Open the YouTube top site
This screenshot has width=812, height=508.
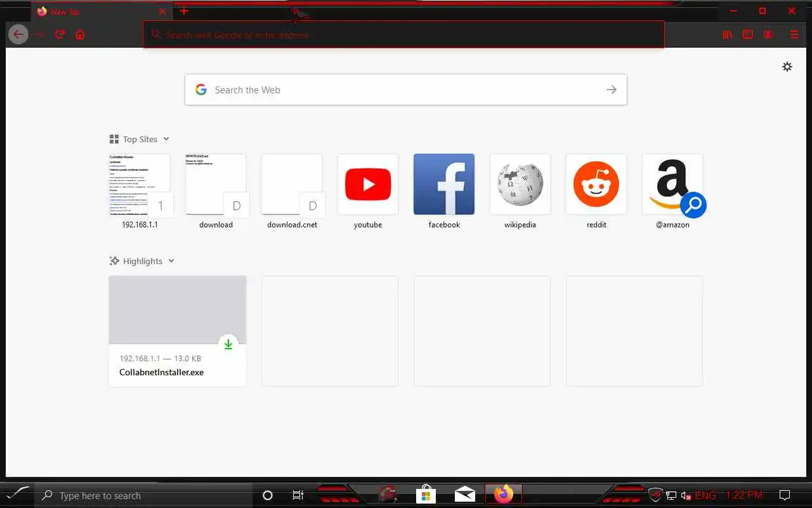click(368, 190)
